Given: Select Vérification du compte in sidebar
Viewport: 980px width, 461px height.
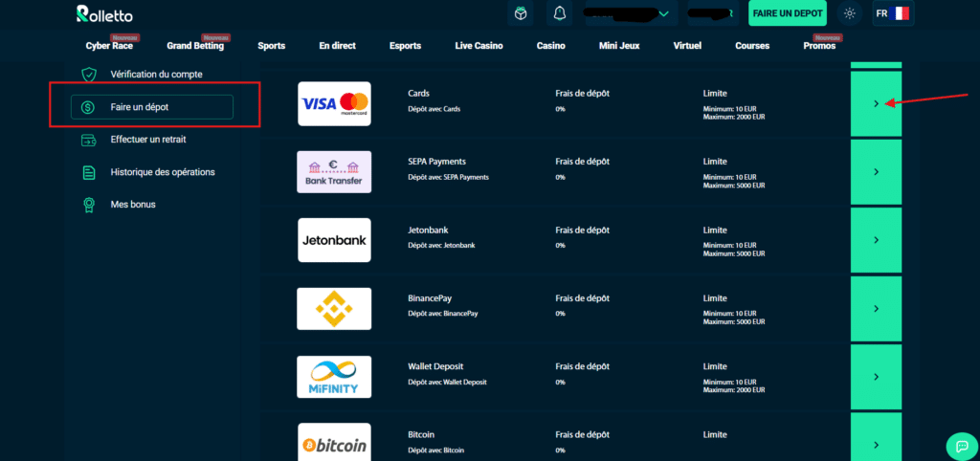Looking at the screenshot, I should (x=156, y=75).
